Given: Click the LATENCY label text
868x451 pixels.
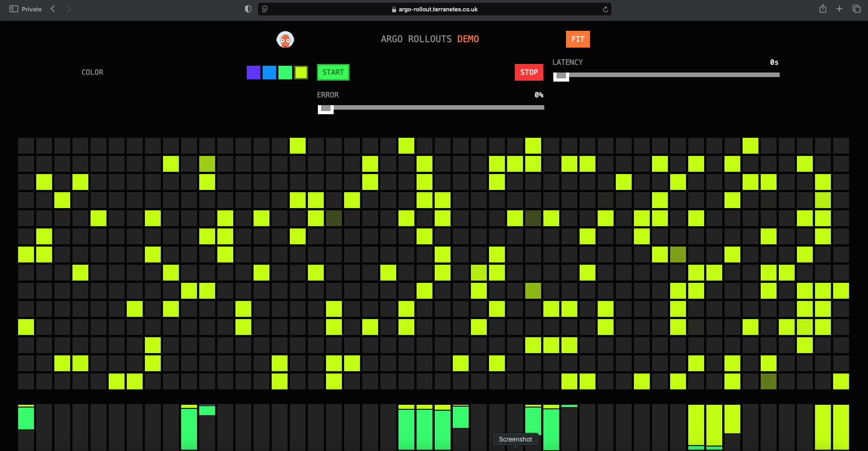Looking at the screenshot, I should point(567,63).
